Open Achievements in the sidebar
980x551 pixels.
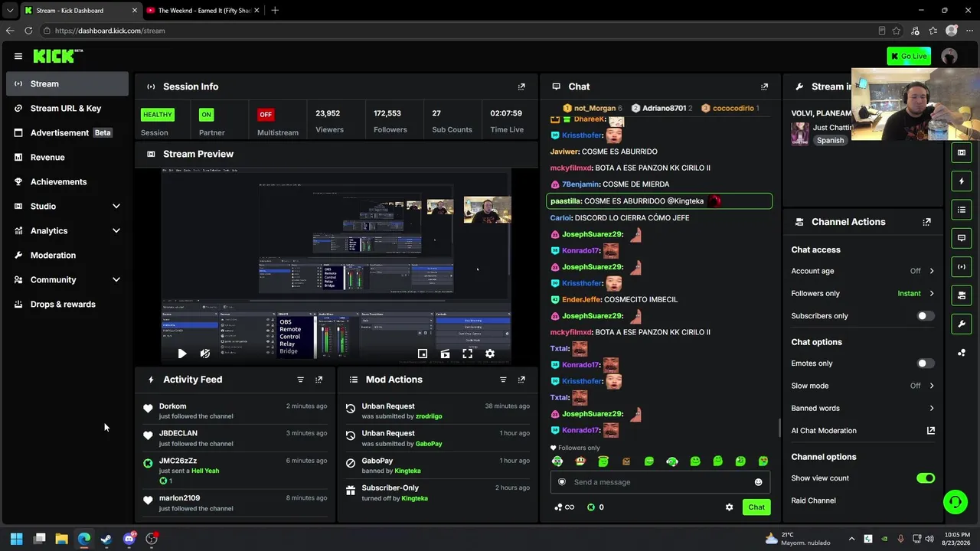(67, 182)
